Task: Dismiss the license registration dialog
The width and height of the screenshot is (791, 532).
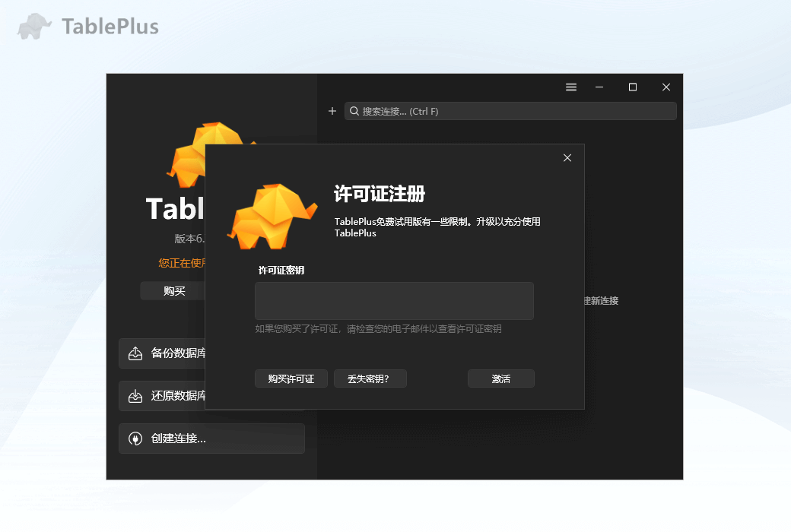Action: coord(567,157)
